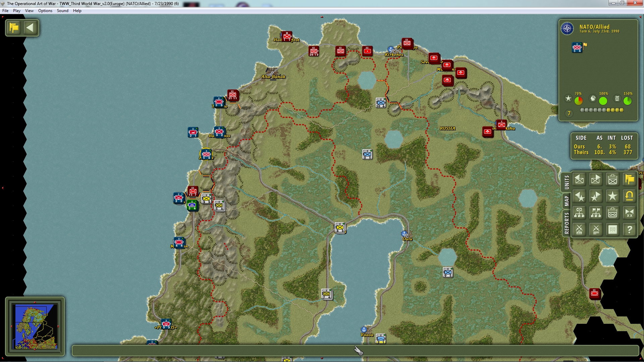Open the View menu
The image size is (644, 362).
[x=29, y=11]
